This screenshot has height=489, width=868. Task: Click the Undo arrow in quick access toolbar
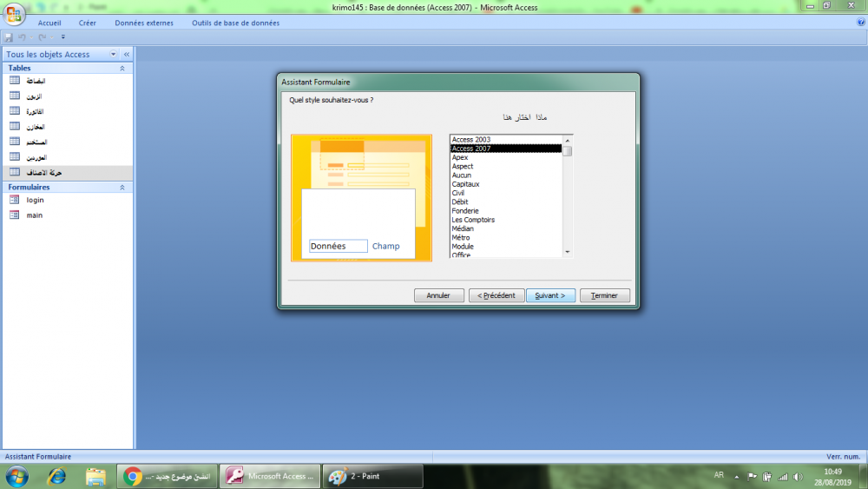[22, 37]
